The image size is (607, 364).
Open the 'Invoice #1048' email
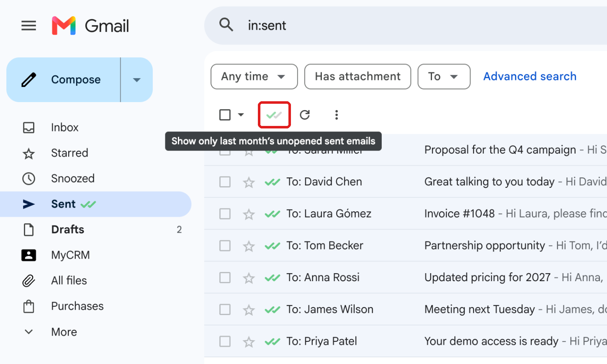(406, 214)
